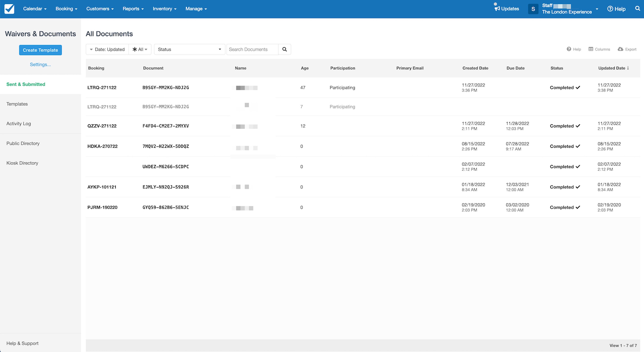
Task: Click The London Experience account name
Action: (x=567, y=12)
